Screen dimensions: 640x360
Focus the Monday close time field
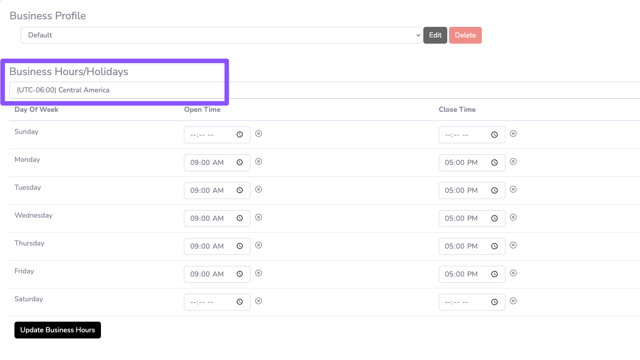471,162
